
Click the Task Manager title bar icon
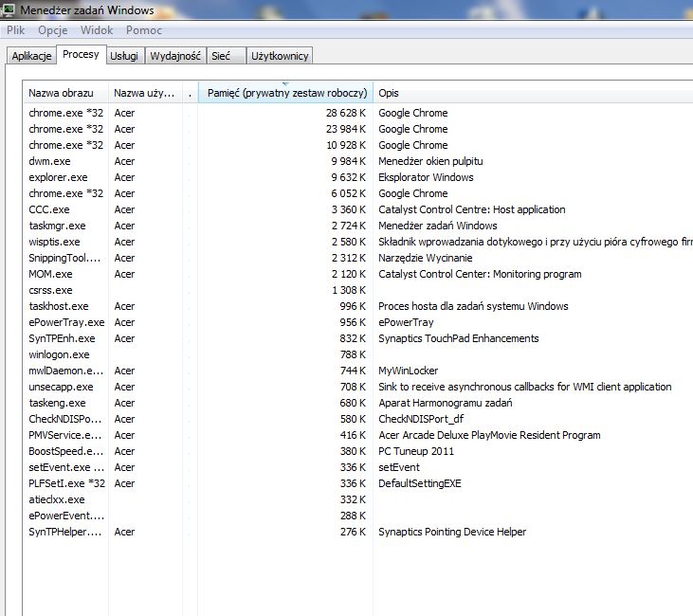10,10
